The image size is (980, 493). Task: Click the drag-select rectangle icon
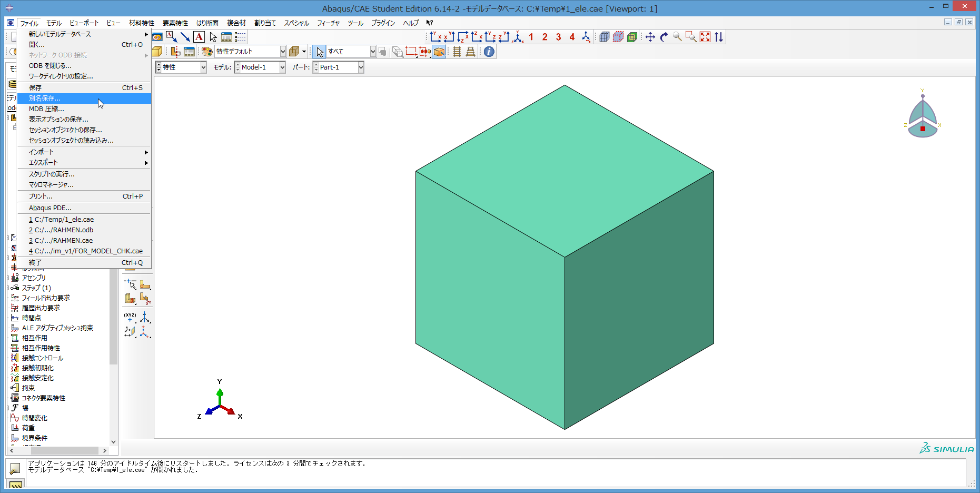411,52
